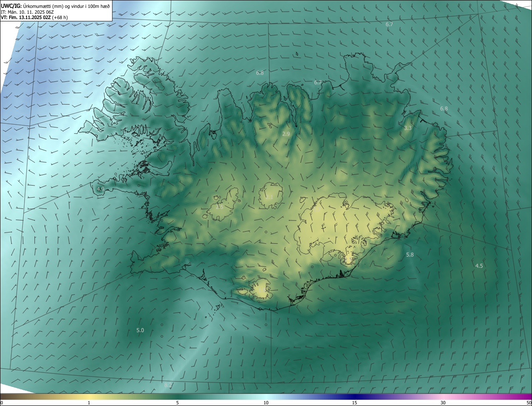Click the 8.2 value label above the color bar

tap(167, 385)
